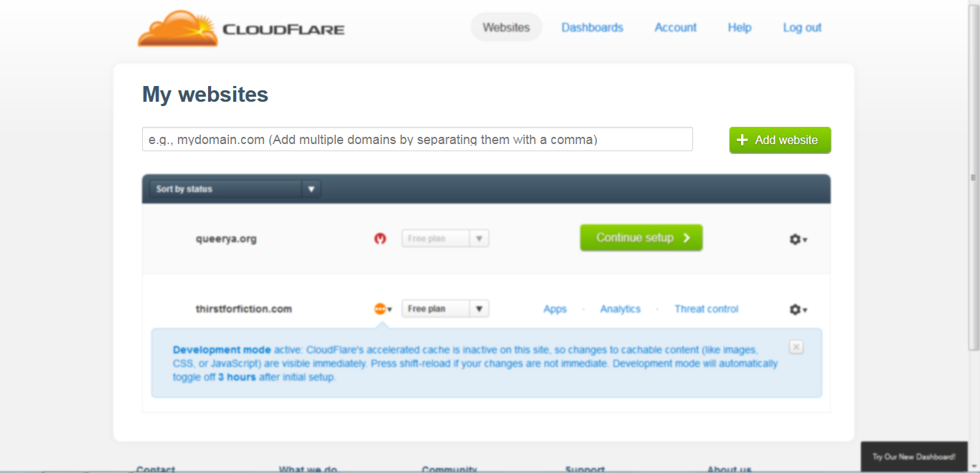Click Continue setup for queerya.org
This screenshot has width=980, height=473.
click(x=641, y=238)
